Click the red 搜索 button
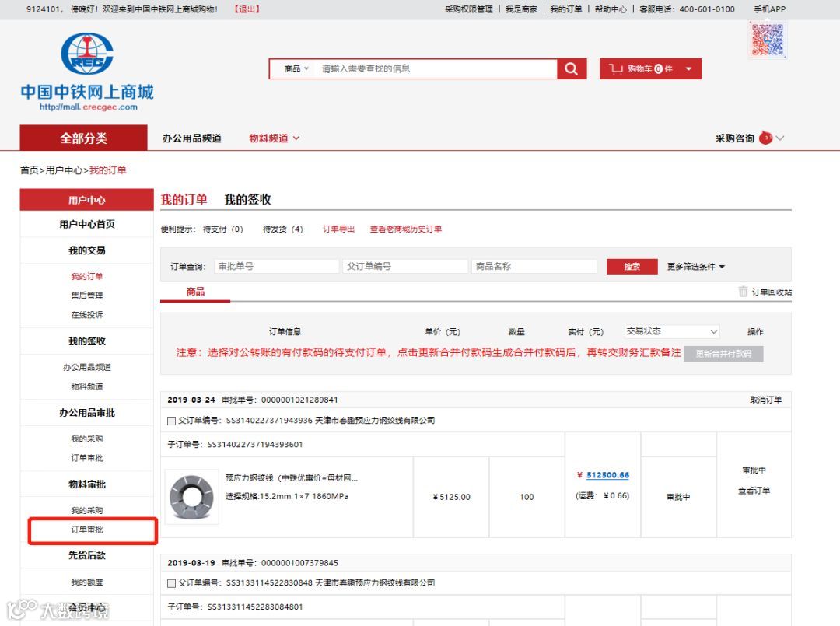The height and width of the screenshot is (626, 840). 632,267
